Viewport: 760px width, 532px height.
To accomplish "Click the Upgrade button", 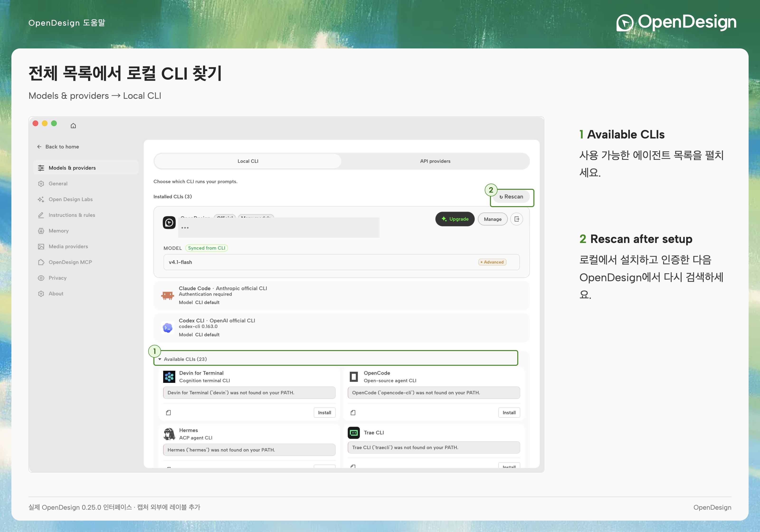I will tap(455, 219).
